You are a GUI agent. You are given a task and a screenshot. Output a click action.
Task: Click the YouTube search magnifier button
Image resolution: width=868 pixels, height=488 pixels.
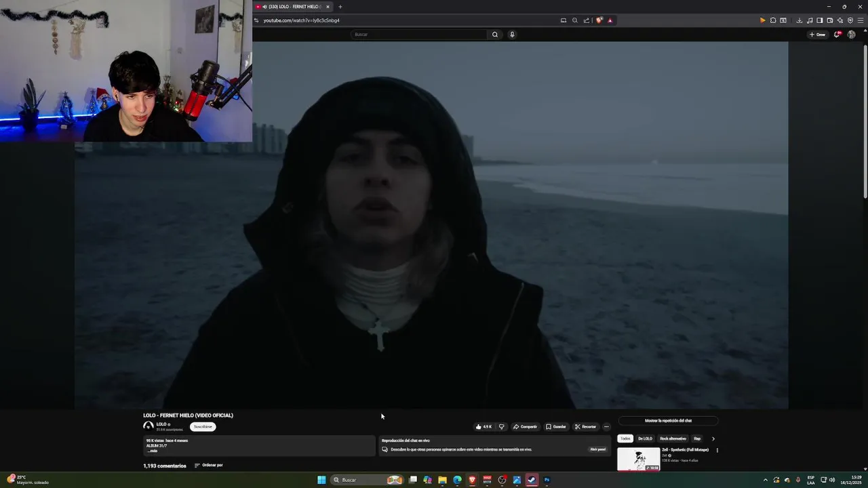coord(495,35)
